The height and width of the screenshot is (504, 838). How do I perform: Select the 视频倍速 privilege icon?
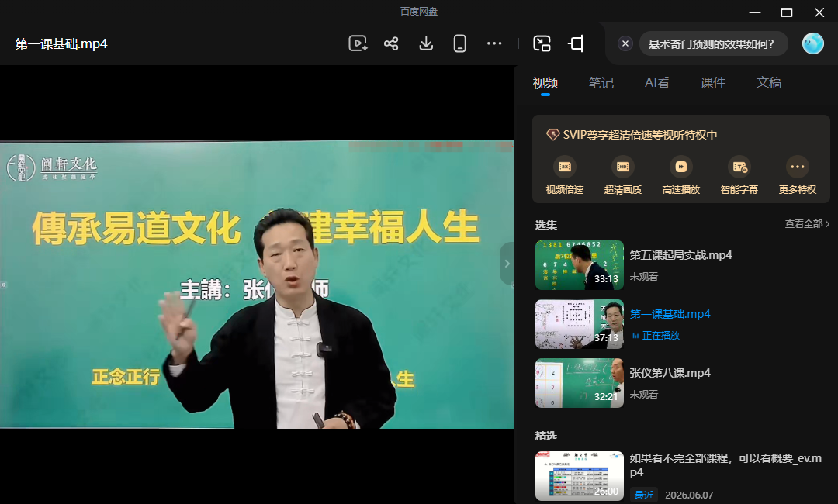pos(564,175)
